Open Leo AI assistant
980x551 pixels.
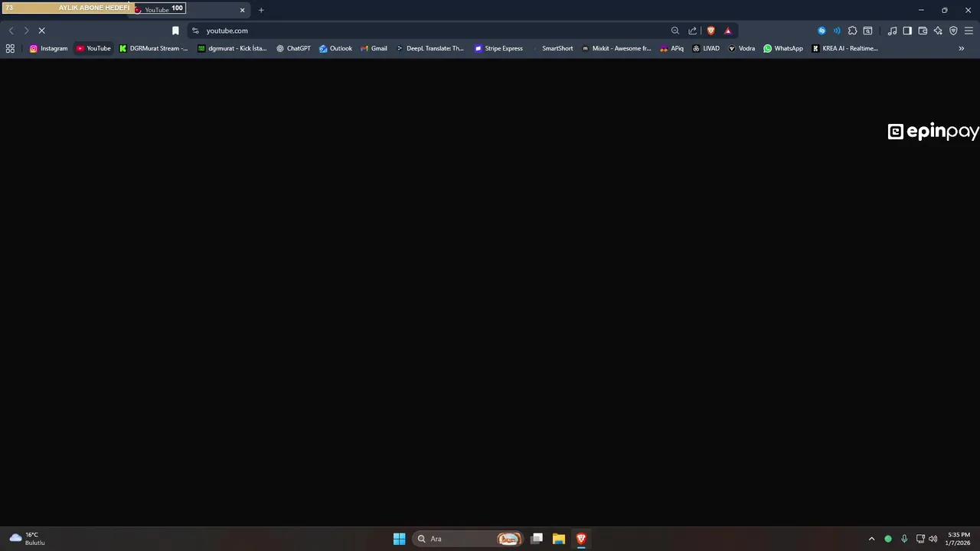tap(938, 31)
